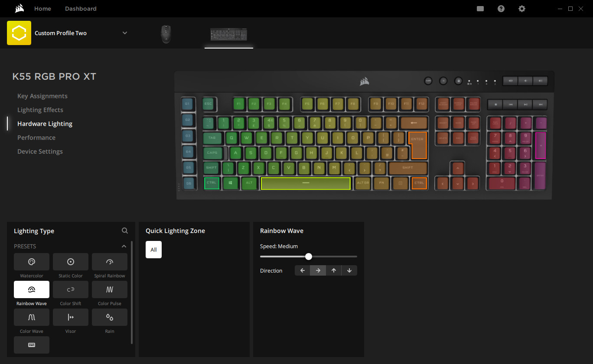This screenshot has height=364, width=593.
Task: Select the All quick lighting zone
Action: (153, 250)
